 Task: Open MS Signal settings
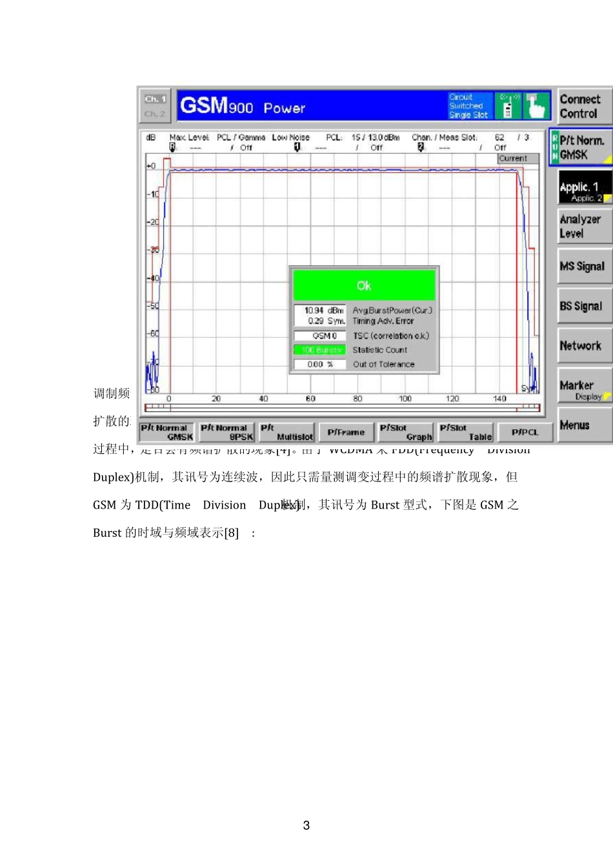coord(584,266)
